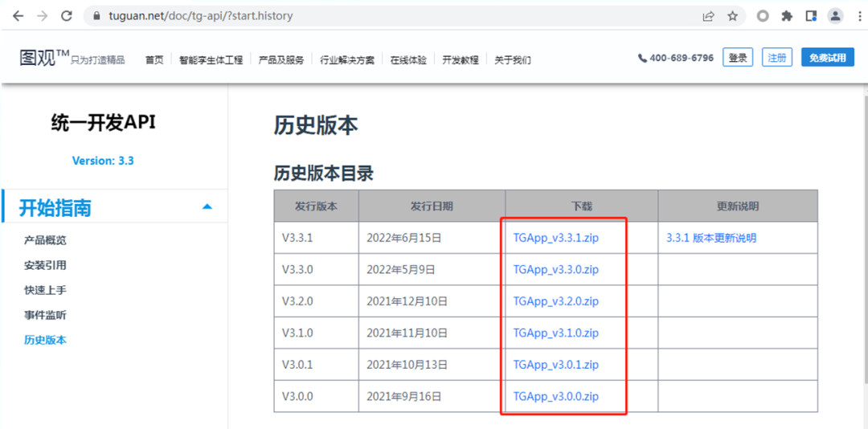Click the 登录 button

[x=738, y=58]
